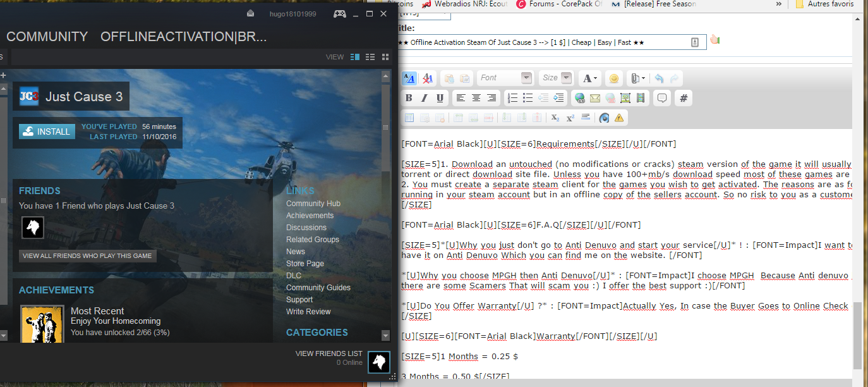
Task: Click the Insert Image icon
Action: tap(625, 98)
